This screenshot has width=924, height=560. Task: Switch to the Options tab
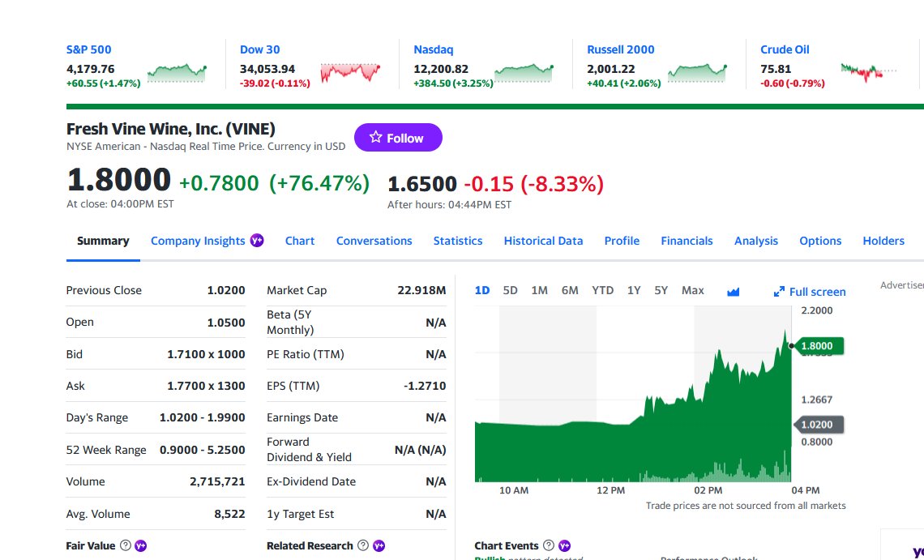coord(820,241)
